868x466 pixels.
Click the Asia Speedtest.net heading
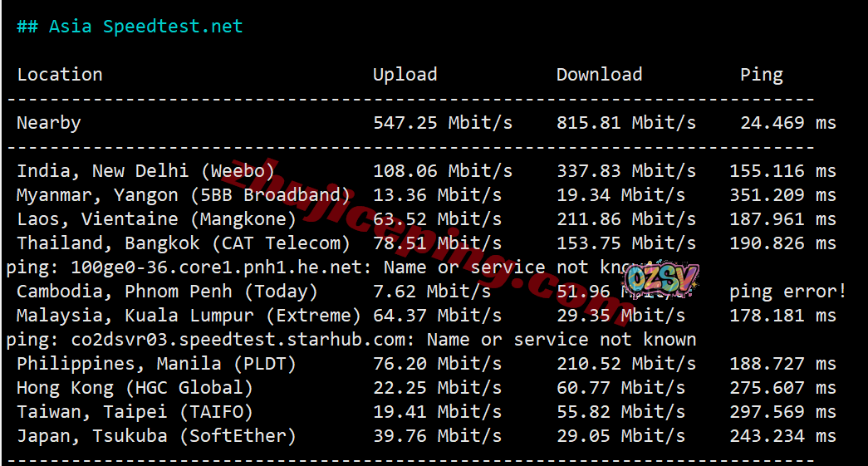click(130, 27)
